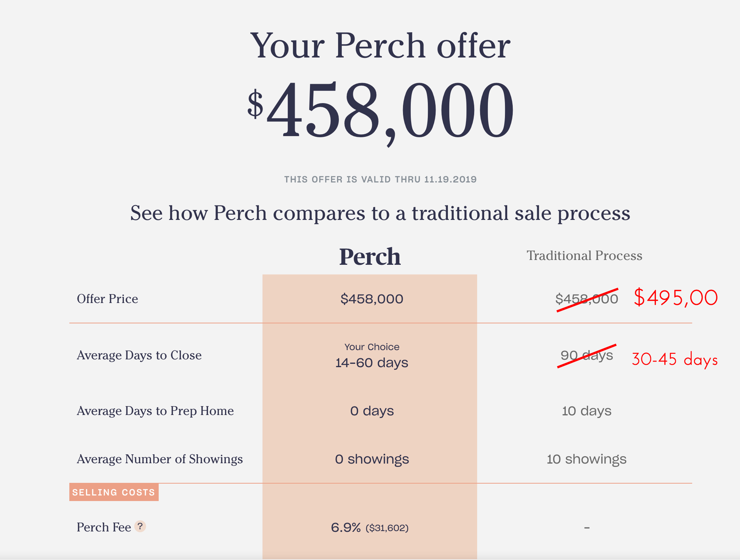Screen dimensions: 740x560
Task: Click the crossed-out 90 days value
Action: click(587, 355)
